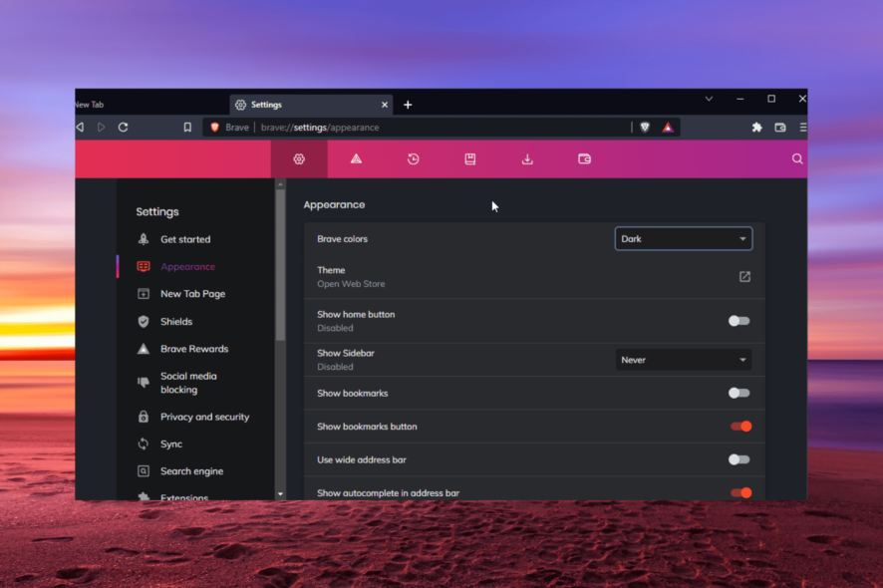Open Bookmarks icon in pink bar
Viewport: 883px width, 588px height.
470,158
